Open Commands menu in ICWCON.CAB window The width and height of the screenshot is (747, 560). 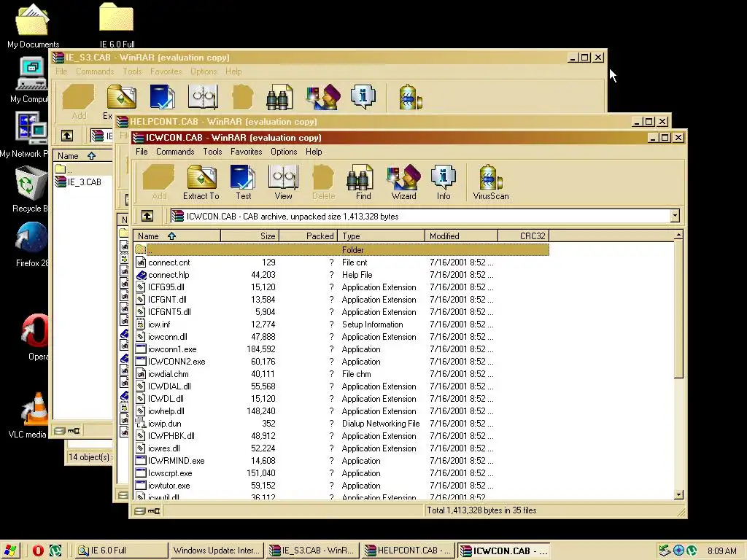(175, 152)
